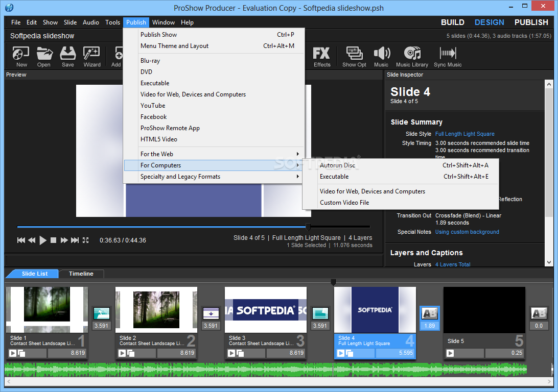Open the For Computers submenu entry
558x392 pixels.
tap(214, 165)
